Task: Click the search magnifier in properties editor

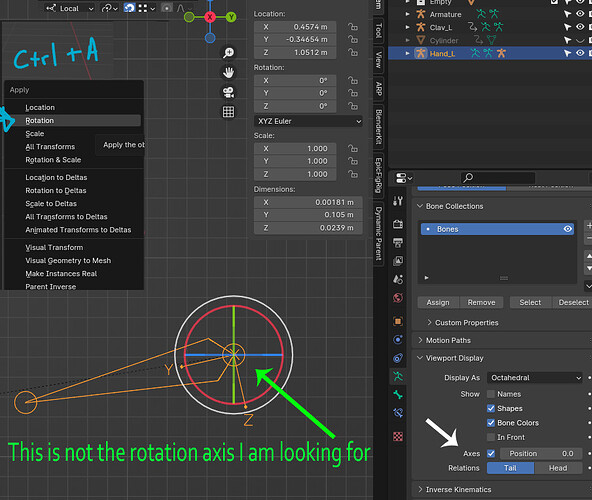Action: [468, 177]
